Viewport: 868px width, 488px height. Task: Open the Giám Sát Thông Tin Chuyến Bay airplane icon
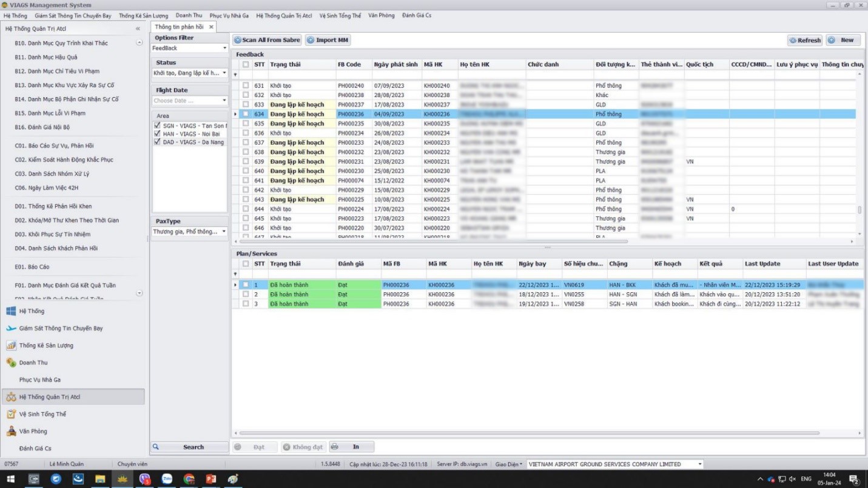tap(11, 328)
